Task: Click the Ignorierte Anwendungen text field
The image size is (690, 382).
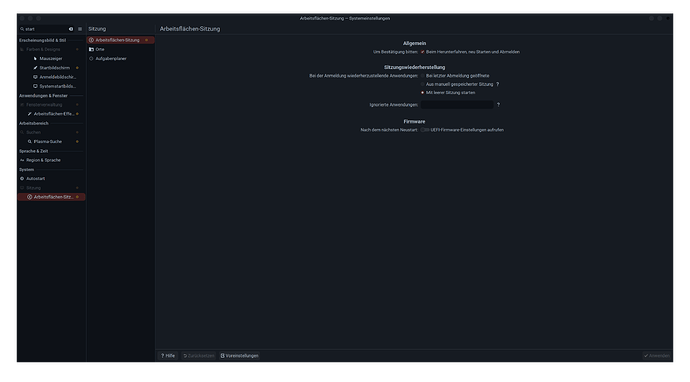Action: click(x=457, y=105)
